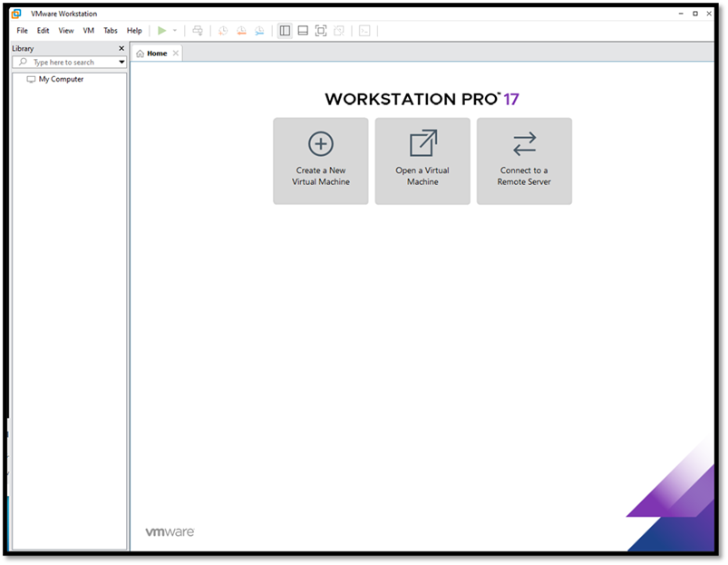Open the Snapshot Manager icon
728x565 pixels.
tap(259, 30)
